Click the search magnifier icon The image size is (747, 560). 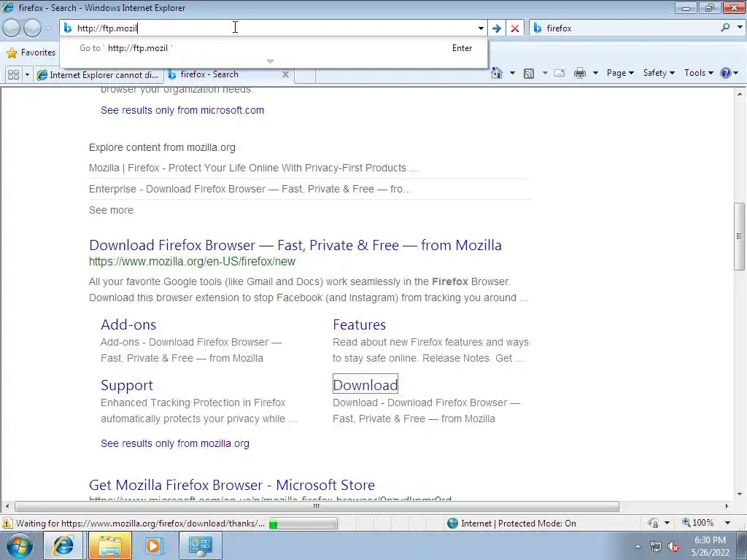725,28
